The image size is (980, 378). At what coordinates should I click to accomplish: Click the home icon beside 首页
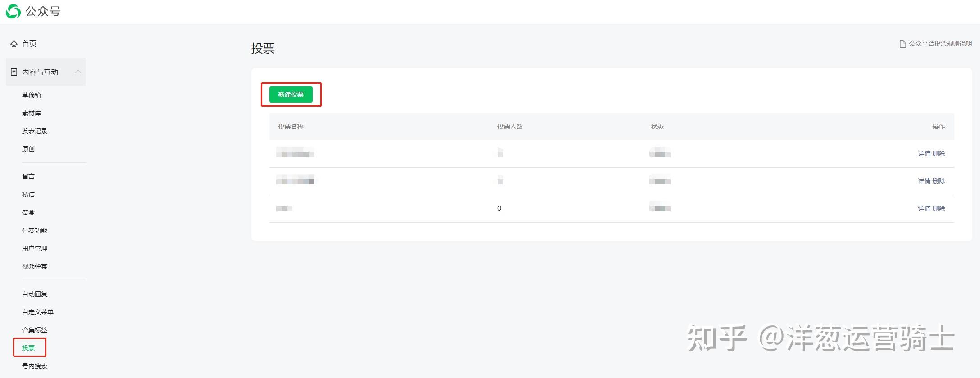(14, 44)
